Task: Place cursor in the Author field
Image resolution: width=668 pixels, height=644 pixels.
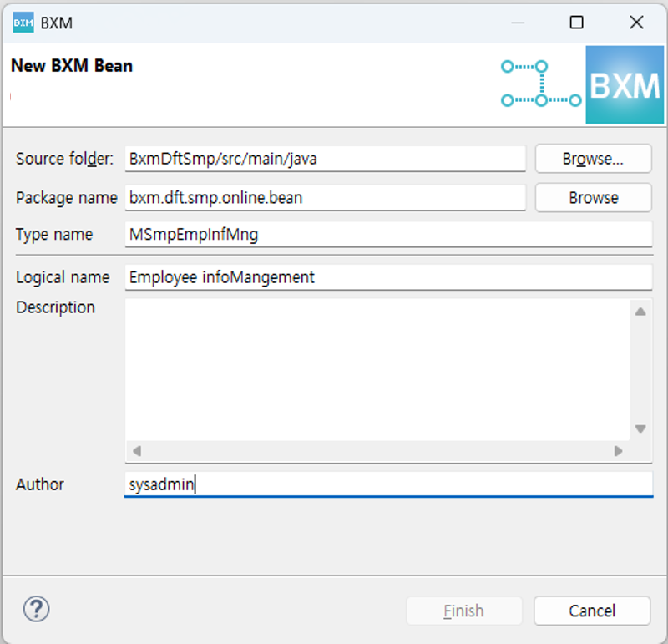Action: coord(387,484)
